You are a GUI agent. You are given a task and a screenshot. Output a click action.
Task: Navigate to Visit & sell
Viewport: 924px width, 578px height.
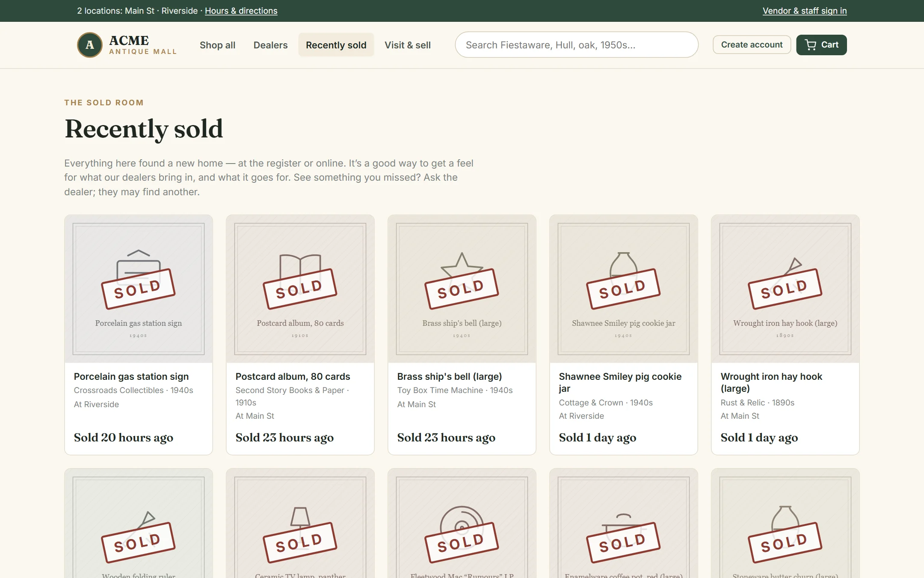(408, 45)
